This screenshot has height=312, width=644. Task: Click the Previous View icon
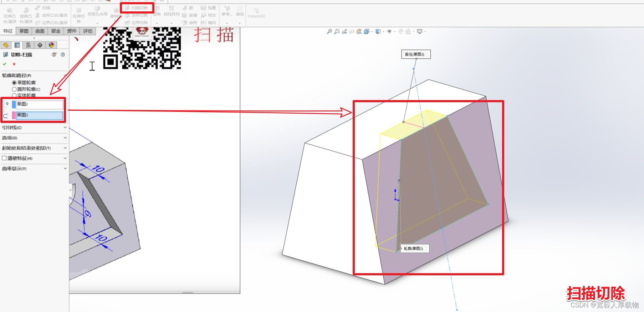click(344, 31)
